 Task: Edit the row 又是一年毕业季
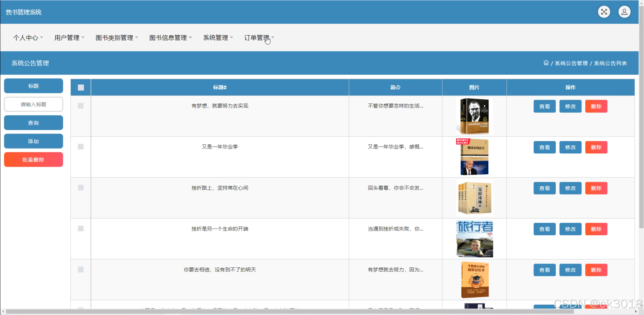tap(570, 147)
